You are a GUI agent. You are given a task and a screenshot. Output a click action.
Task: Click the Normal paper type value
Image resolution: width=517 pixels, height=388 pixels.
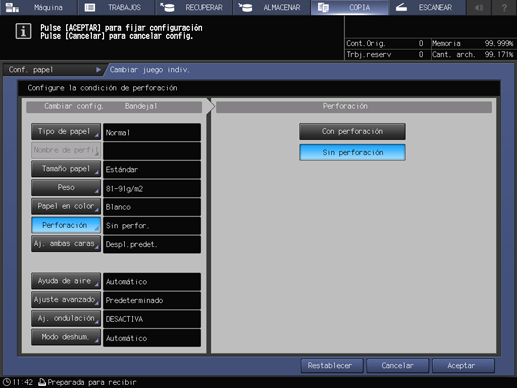(152, 132)
